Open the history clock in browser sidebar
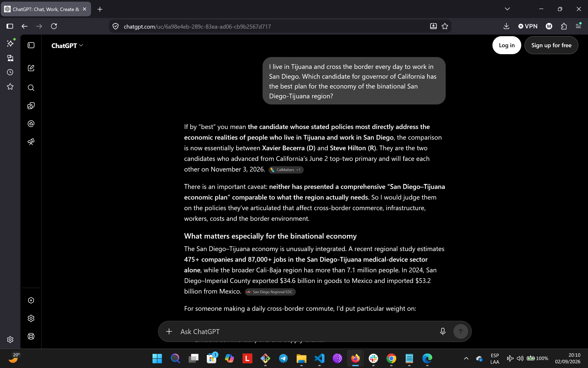This screenshot has width=588, height=368. pyautogui.click(x=10, y=72)
